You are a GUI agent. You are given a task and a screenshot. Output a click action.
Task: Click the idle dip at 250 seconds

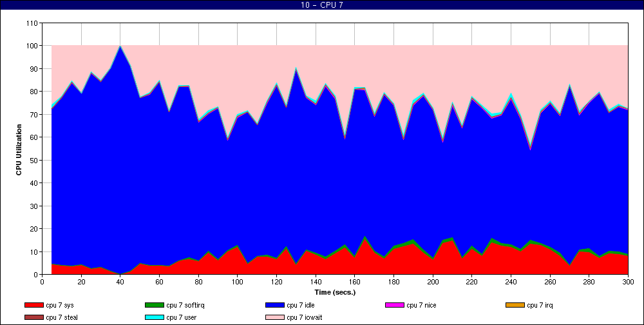point(530,150)
